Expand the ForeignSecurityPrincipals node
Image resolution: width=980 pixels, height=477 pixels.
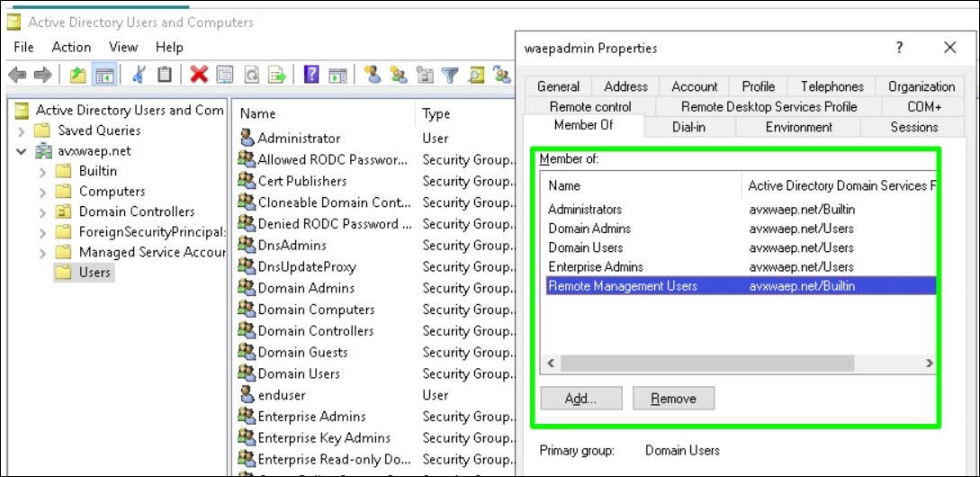42,233
